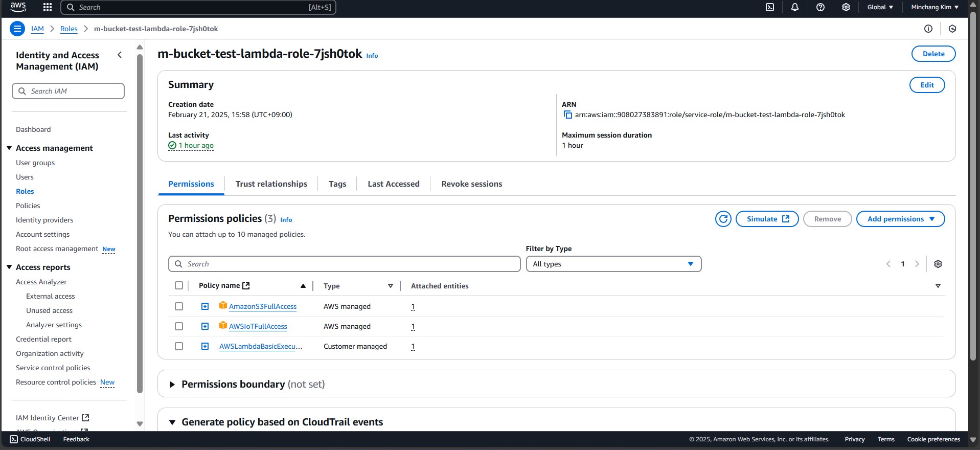Viewport: 980px width, 450px height.
Task: Refresh the permissions policies list
Action: (x=723, y=219)
